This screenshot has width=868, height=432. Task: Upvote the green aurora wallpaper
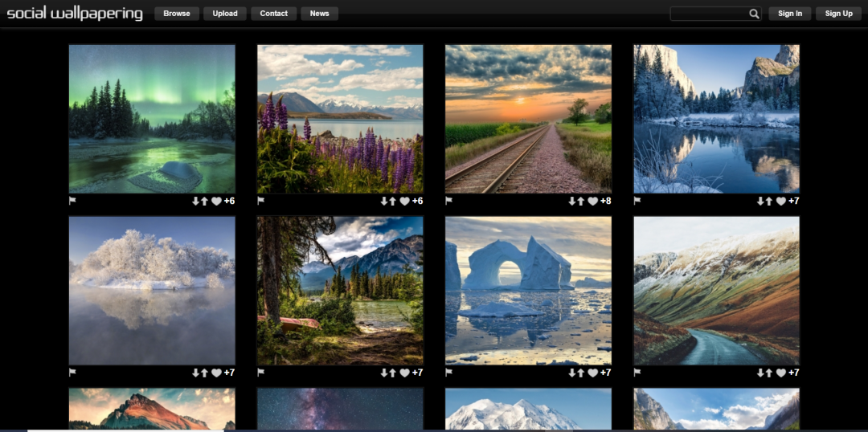[x=204, y=202]
